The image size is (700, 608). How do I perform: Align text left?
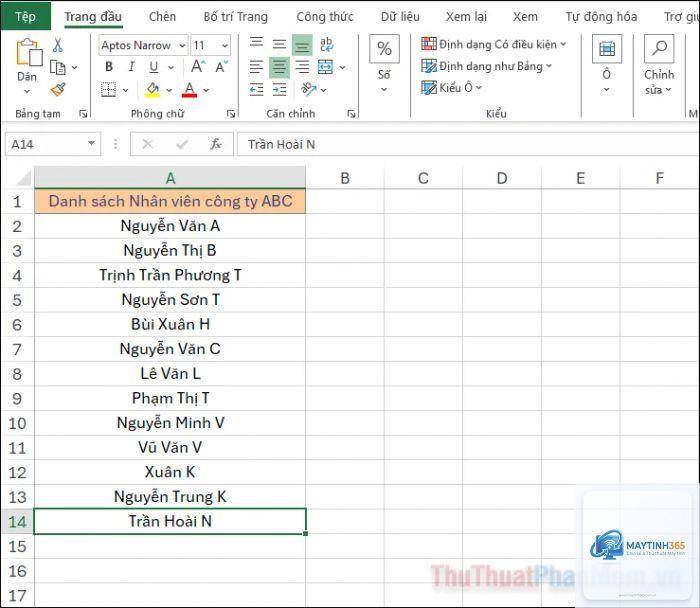[256, 67]
